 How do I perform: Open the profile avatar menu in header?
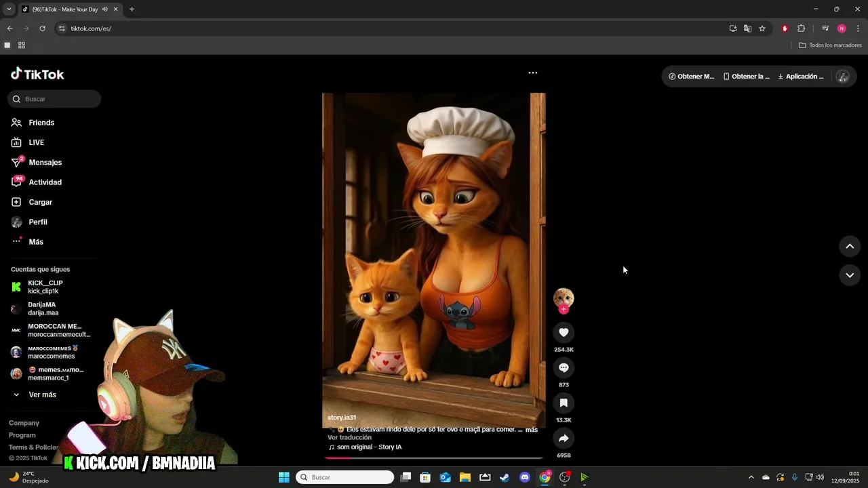pos(843,77)
